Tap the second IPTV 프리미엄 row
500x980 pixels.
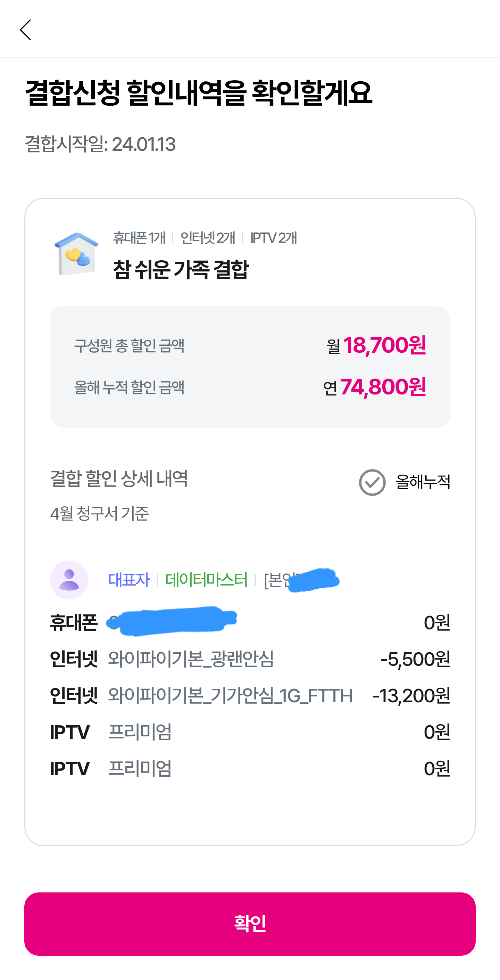(250, 768)
